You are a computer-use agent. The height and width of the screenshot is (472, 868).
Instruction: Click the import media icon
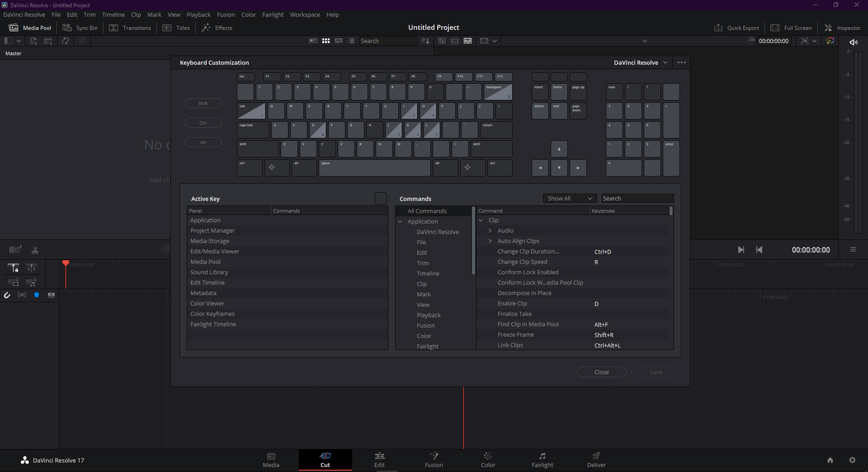pyautogui.click(x=33, y=41)
